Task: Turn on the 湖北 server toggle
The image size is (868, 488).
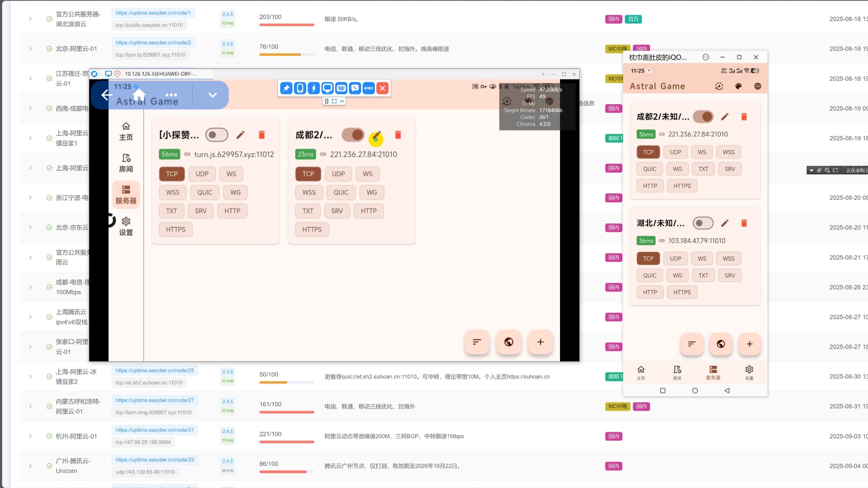Action: [x=703, y=223]
